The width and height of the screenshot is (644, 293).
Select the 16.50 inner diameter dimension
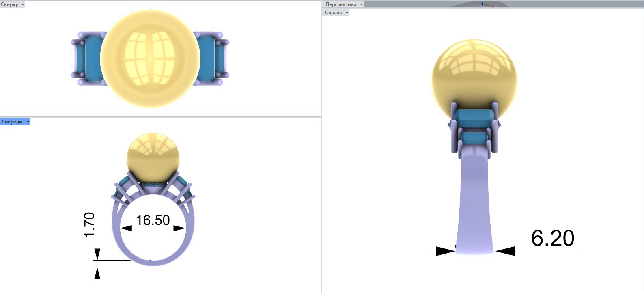[153, 220]
